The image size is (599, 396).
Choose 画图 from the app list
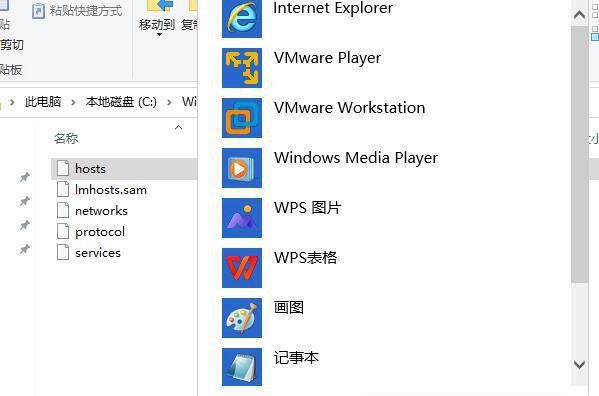(289, 307)
